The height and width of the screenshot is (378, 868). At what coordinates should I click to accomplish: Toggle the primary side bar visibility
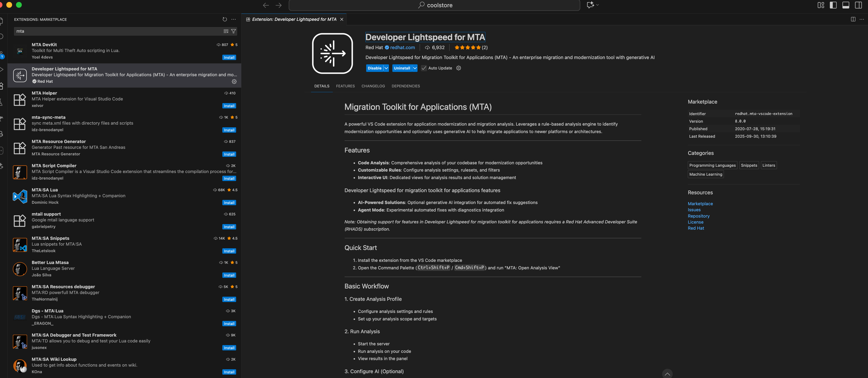[x=833, y=5]
